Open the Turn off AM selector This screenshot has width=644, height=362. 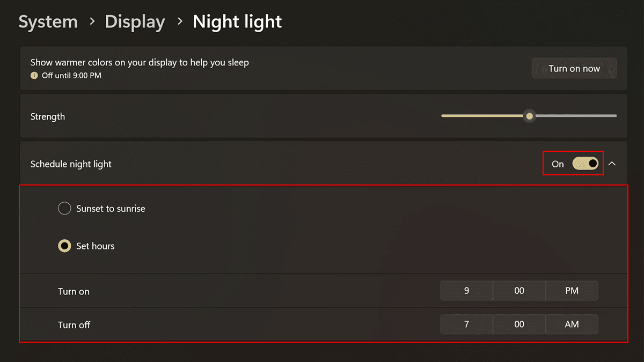click(x=572, y=324)
